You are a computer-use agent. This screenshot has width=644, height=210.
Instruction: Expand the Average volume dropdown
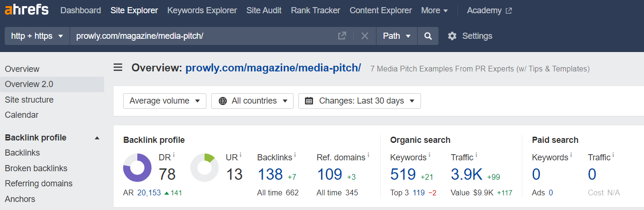[x=165, y=101]
